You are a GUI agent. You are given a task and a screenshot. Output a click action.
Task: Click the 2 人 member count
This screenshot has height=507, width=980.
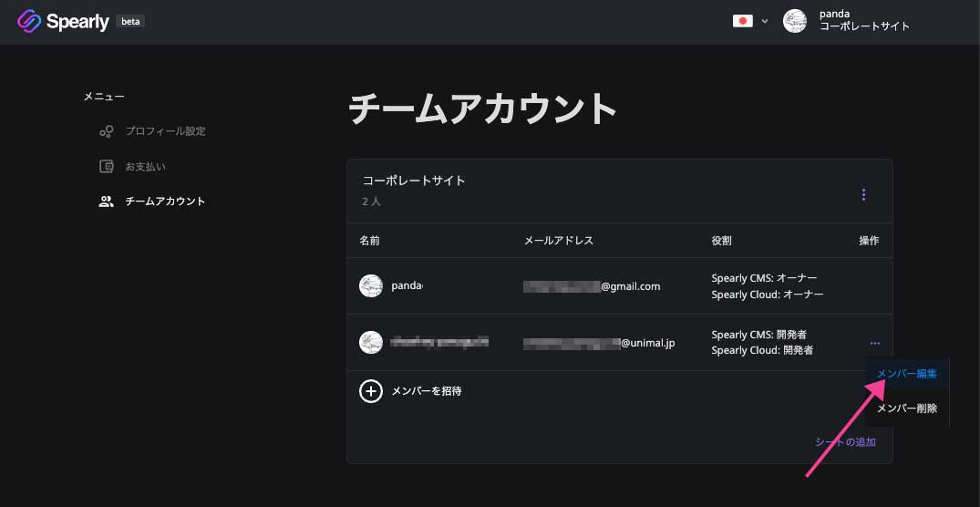[x=371, y=202]
